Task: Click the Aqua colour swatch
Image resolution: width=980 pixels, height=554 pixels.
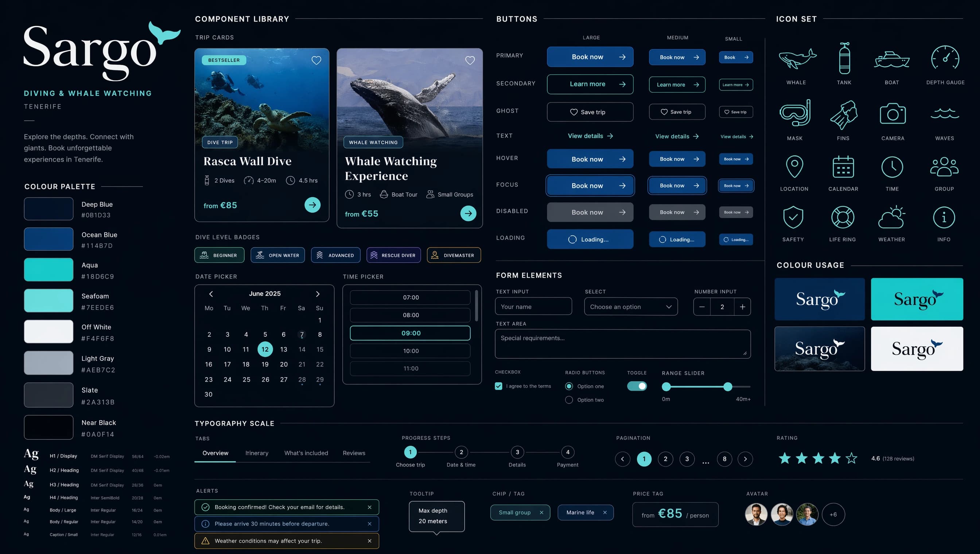Action: pyautogui.click(x=48, y=269)
